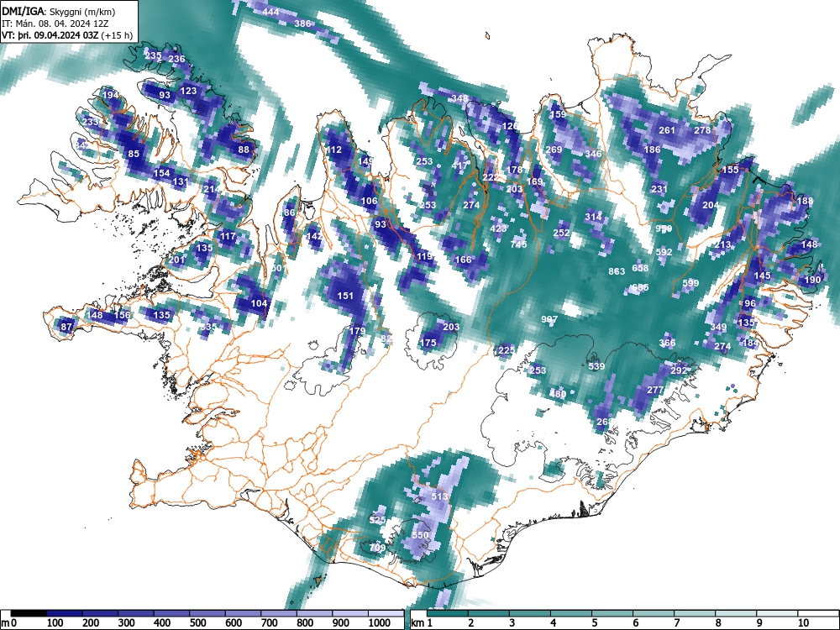Pick the 4–5 km teal legend swatch
The width and height of the screenshot is (840, 630).
(x=571, y=613)
